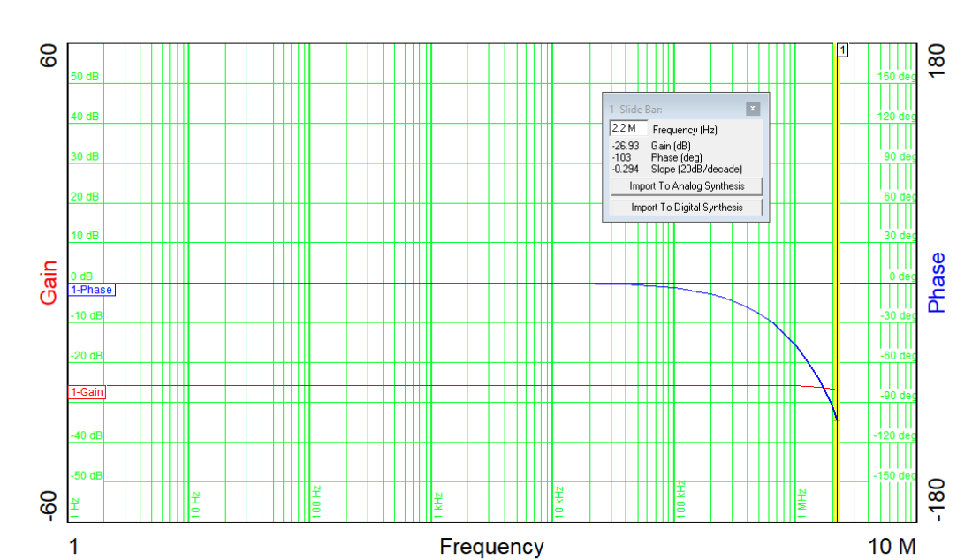Close the Slide Bar dialog
The height and width of the screenshot is (560, 972).
pos(754,108)
